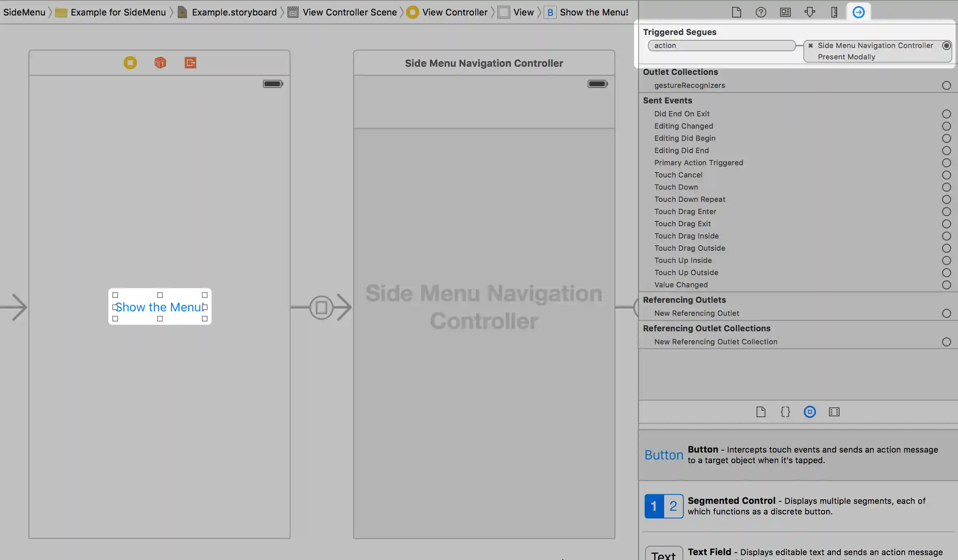This screenshot has height=560, width=958.
Task: Open View Controller Scene breadcrumb
Action: (x=349, y=12)
